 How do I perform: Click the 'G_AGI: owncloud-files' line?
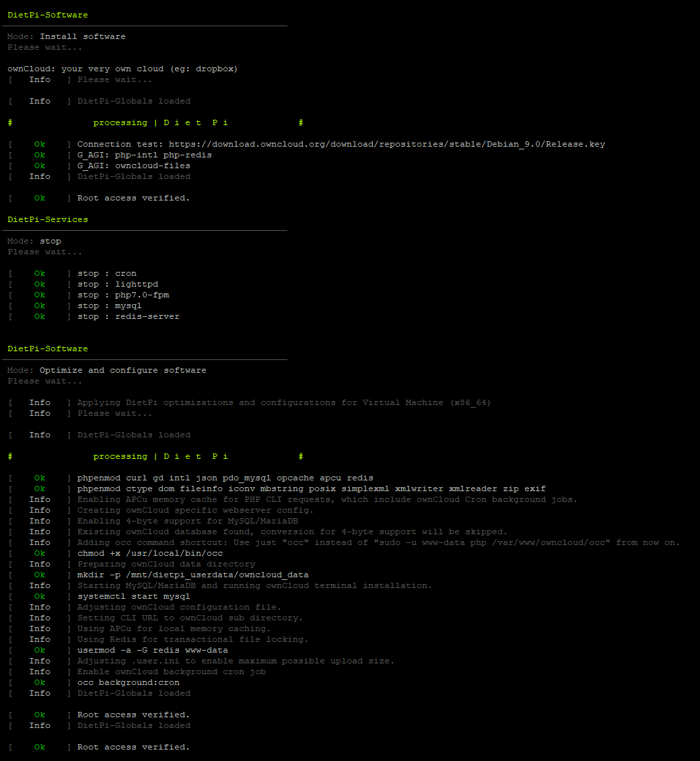[x=134, y=166]
